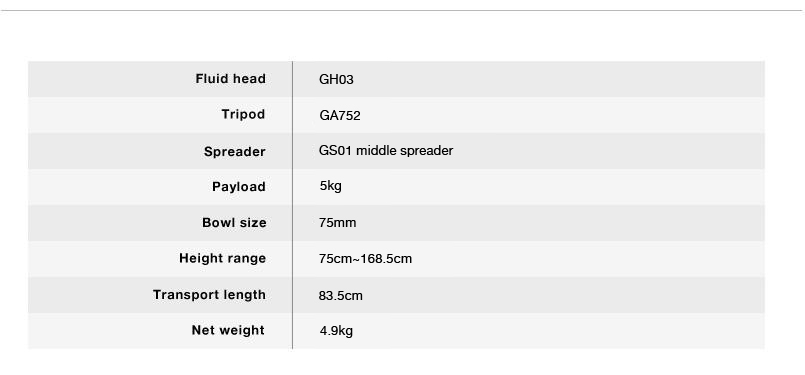Click the Transport length label
This screenshot has width=805, height=375.
pyautogui.click(x=209, y=294)
